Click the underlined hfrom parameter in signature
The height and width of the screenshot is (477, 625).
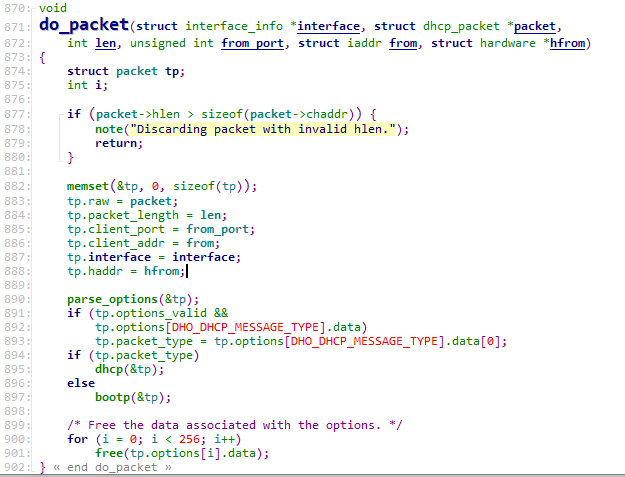(567, 43)
